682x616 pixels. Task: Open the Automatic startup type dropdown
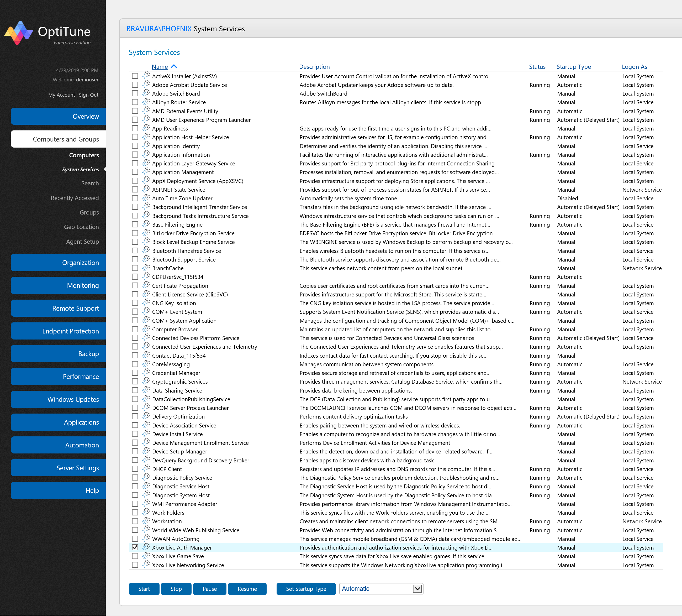(x=381, y=589)
